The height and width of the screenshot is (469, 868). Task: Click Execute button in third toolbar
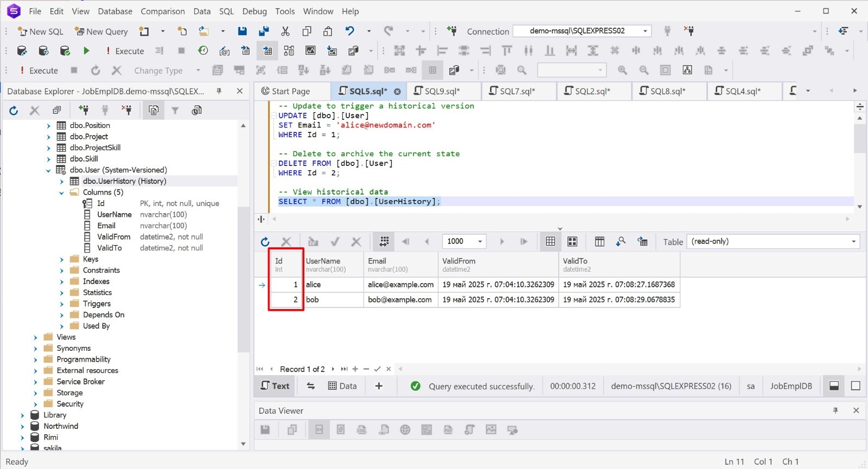(x=39, y=70)
